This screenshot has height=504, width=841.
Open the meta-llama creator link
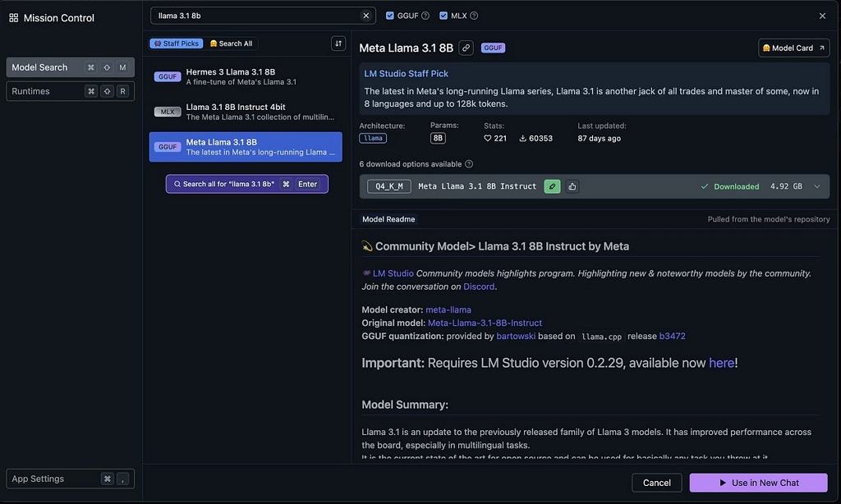448,310
